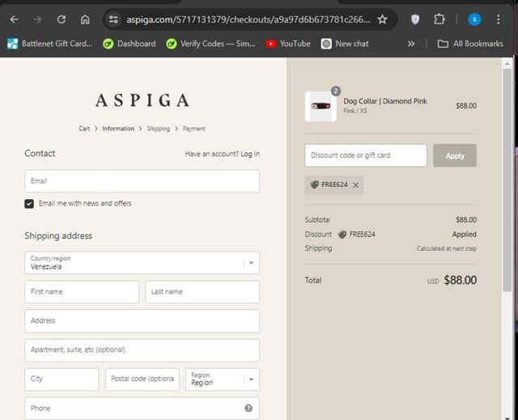Screen dimensions: 518x420
Task: Select the Payment breadcrumb step
Action: pos(194,129)
